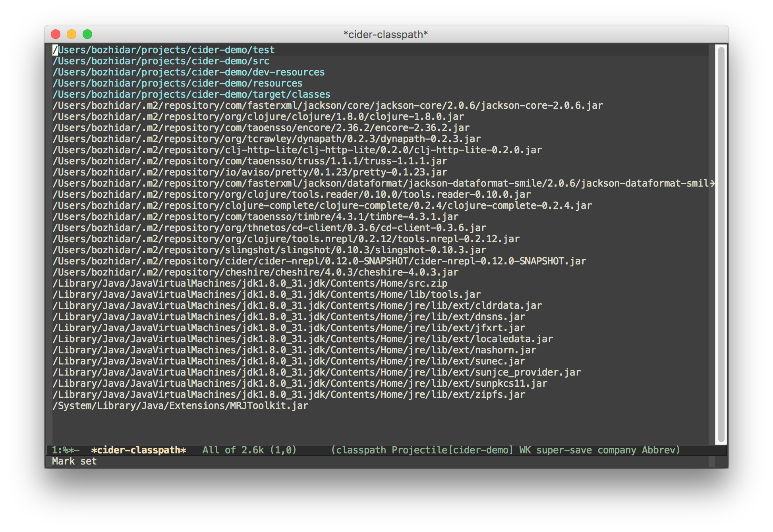Screen dimensions: 773x532
Task: Select the *cider-classpath* buffer name in mode line
Action: coord(138,450)
